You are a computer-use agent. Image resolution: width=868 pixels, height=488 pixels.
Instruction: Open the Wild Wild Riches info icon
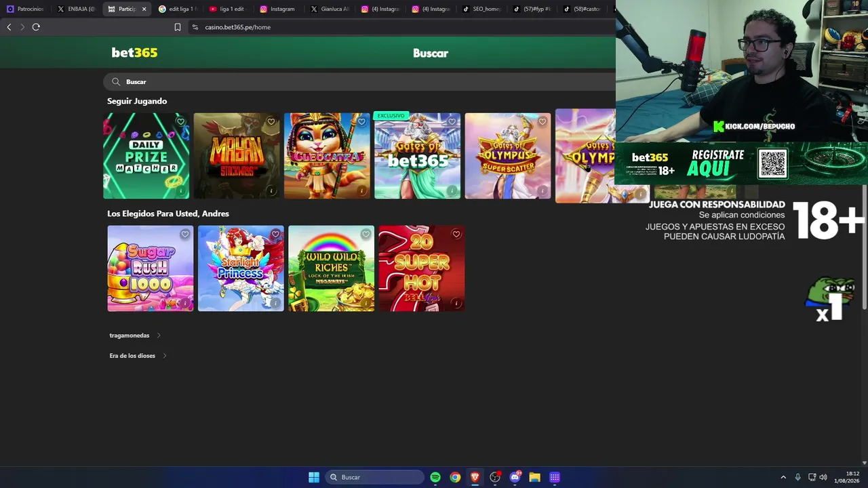366,304
